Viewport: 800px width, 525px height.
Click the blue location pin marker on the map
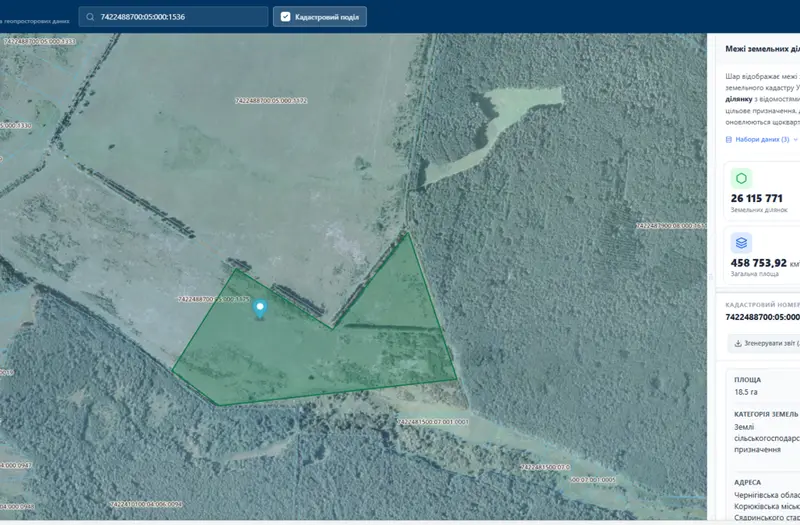pos(260,309)
